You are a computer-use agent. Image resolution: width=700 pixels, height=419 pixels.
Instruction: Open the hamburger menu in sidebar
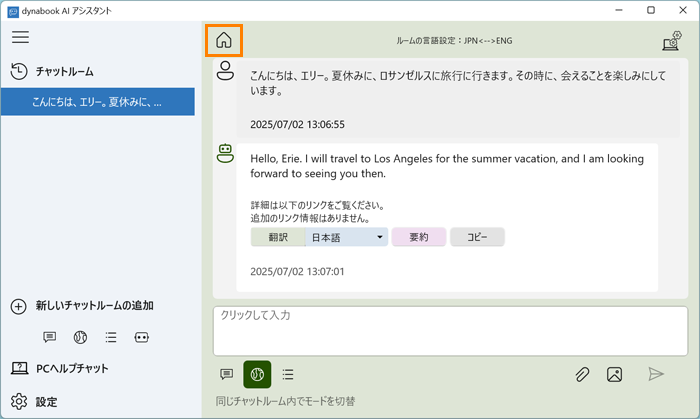[x=21, y=37]
